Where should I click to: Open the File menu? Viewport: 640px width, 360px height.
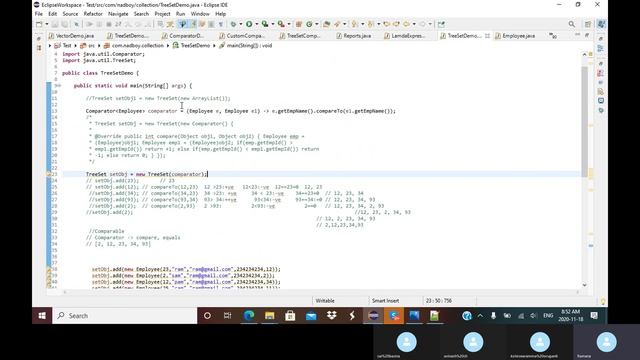click(x=39, y=14)
